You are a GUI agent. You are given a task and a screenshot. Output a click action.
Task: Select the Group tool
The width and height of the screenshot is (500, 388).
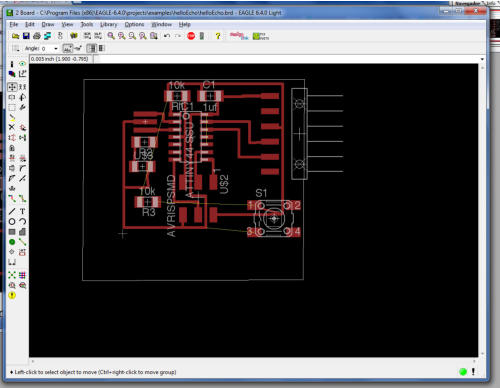coord(12,107)
